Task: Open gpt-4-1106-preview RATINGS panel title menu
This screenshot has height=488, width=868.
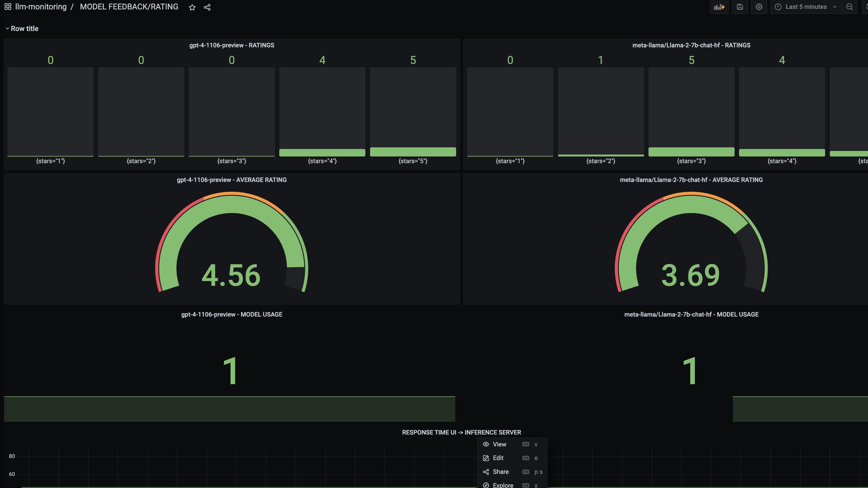Action: coord(231,45)
